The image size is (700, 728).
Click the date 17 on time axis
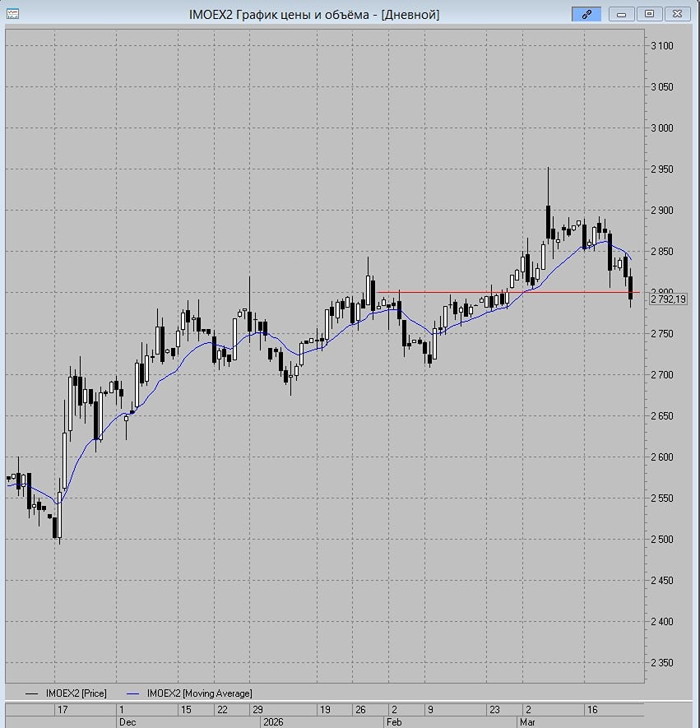(63, 709)
